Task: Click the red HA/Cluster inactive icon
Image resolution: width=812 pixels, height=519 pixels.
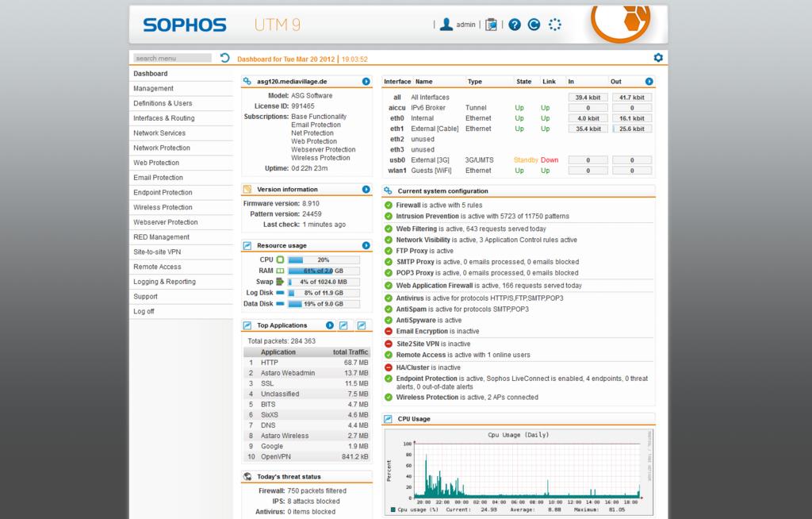Action: pyautogui.click(x=389, y=367)
